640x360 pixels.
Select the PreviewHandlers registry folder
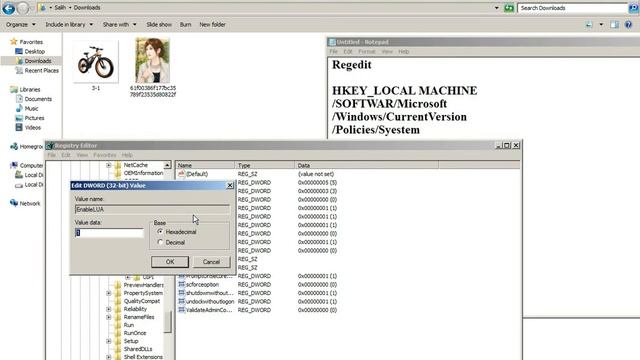point(144,285)
